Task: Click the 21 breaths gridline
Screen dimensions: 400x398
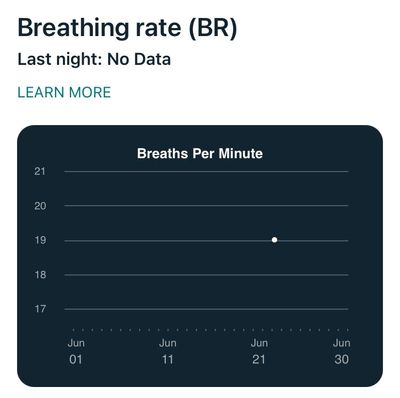Action: (x=206, y=172)
